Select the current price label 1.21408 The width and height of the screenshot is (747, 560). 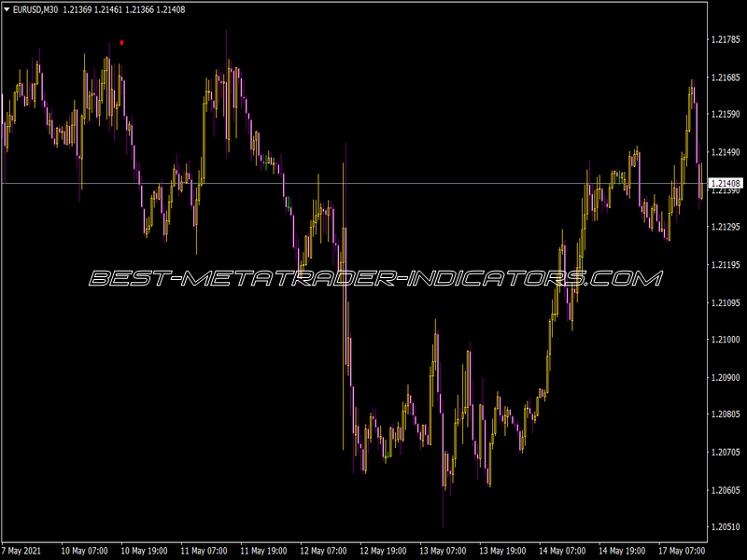point(726,183)
